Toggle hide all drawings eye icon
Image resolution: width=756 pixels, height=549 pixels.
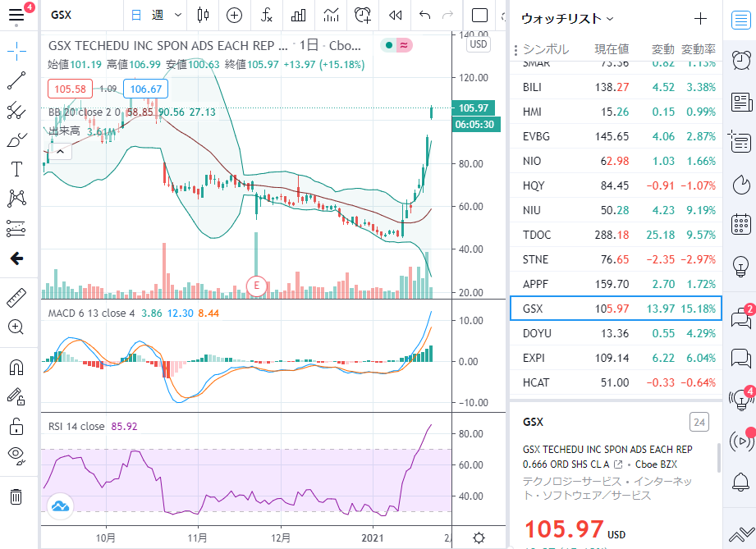pyautogui.click(x=16, y=455)
